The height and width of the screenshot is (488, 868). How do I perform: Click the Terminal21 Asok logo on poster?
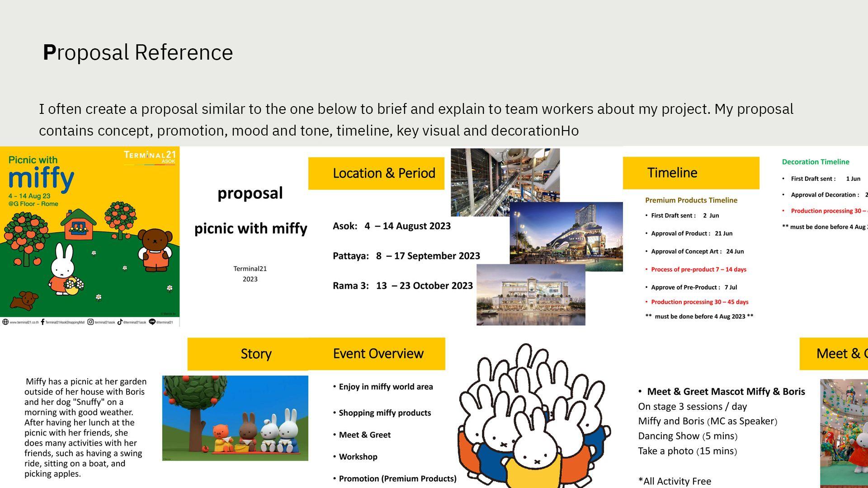(150, 157)
